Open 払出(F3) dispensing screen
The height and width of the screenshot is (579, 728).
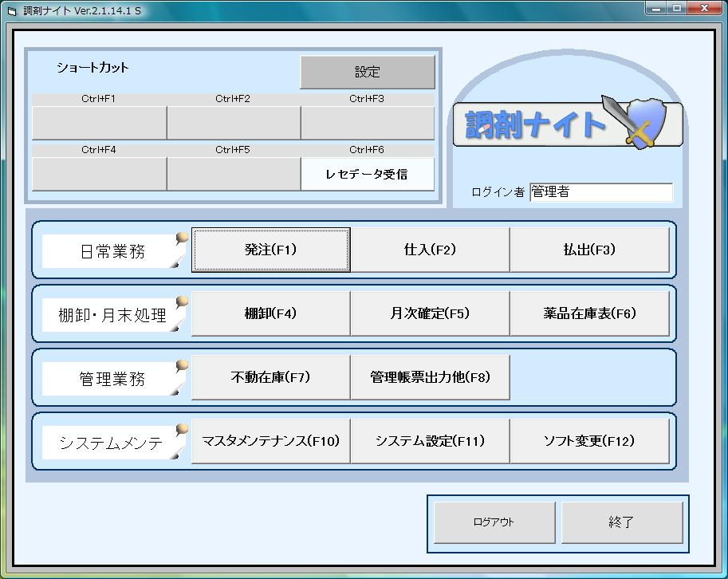[589, 250]
